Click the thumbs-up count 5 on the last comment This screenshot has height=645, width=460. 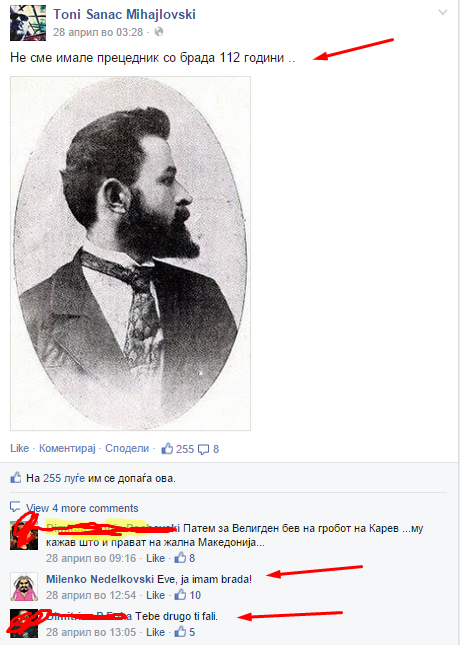(185, 632)
